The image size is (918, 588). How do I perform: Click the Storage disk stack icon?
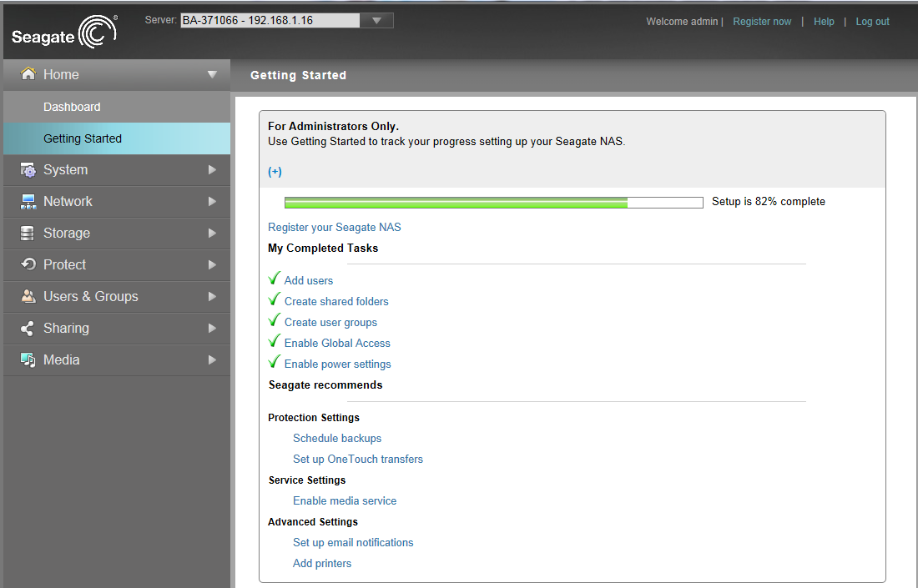27,233
